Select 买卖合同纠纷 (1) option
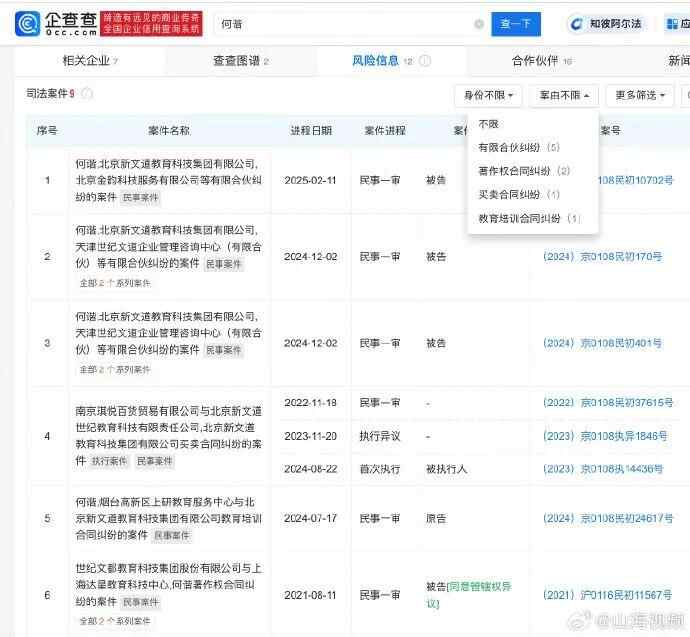690x637 pixels. click(x=518, y=194)
